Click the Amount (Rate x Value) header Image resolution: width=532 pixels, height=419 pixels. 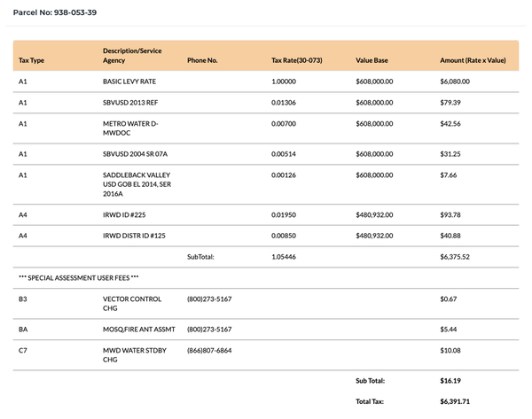[x=473, y=60]
